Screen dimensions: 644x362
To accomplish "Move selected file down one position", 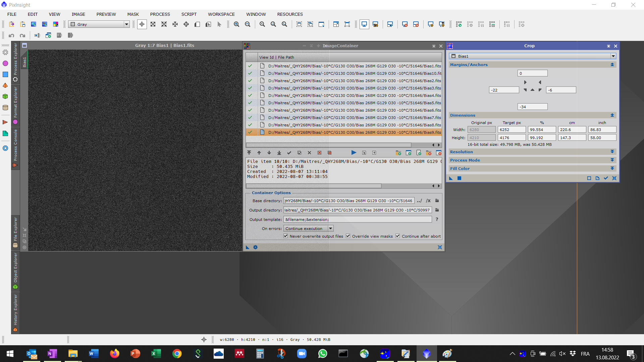I will click(269, 153).
